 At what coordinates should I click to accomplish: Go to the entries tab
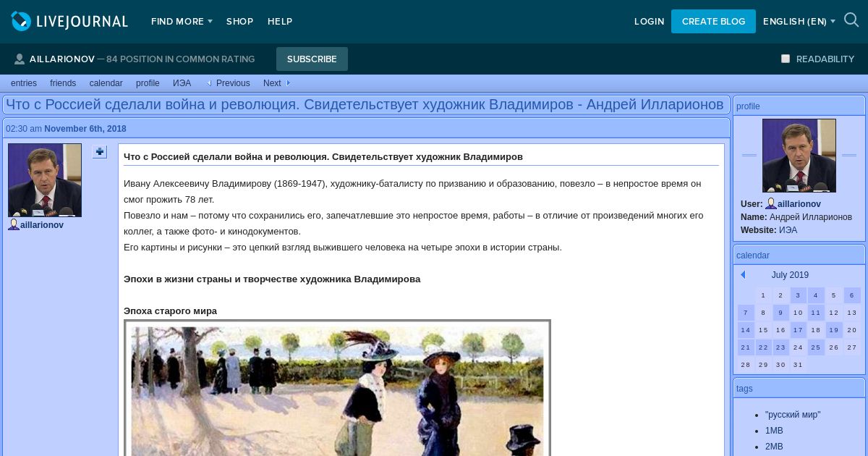(x=24, y=83)
